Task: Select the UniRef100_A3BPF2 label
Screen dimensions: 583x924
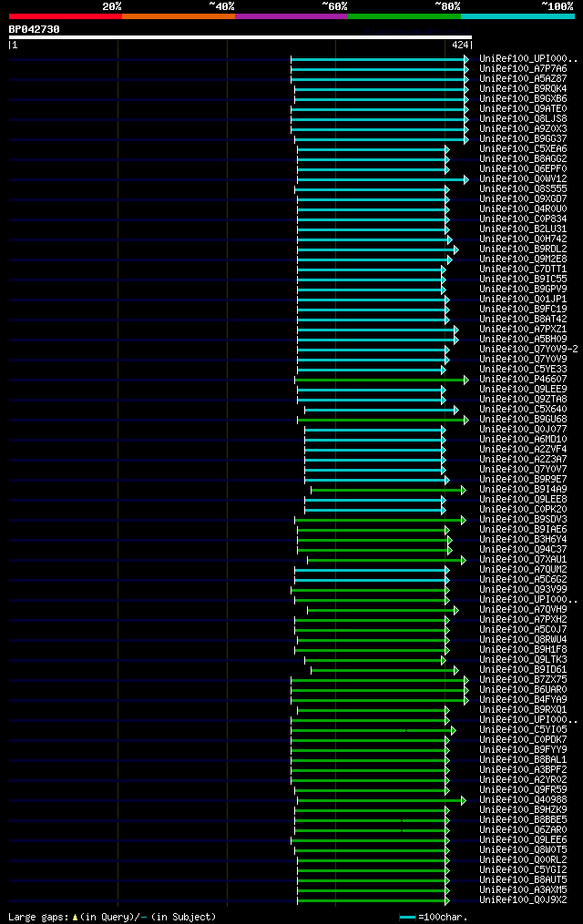Action: pos(523,770)
